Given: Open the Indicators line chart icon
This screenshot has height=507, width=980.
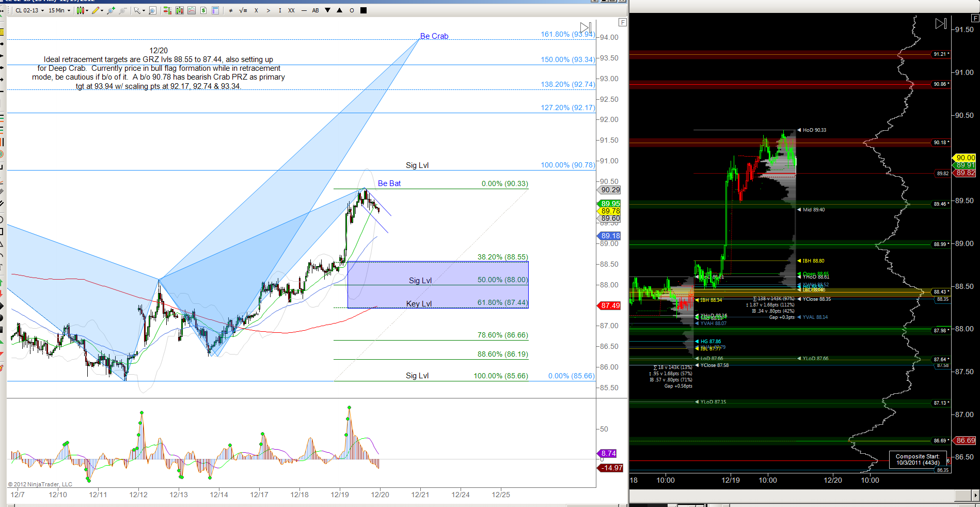Looking at the screenshot, I should (192, 10).
